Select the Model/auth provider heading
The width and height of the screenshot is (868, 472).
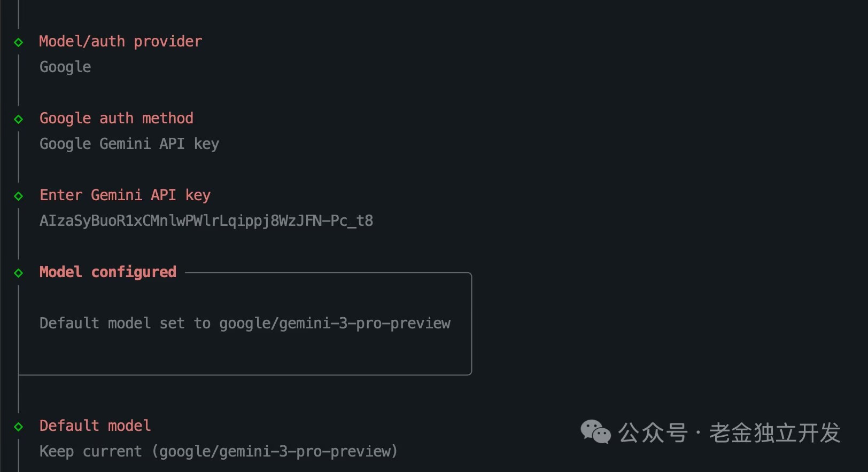tap(121, 42)
